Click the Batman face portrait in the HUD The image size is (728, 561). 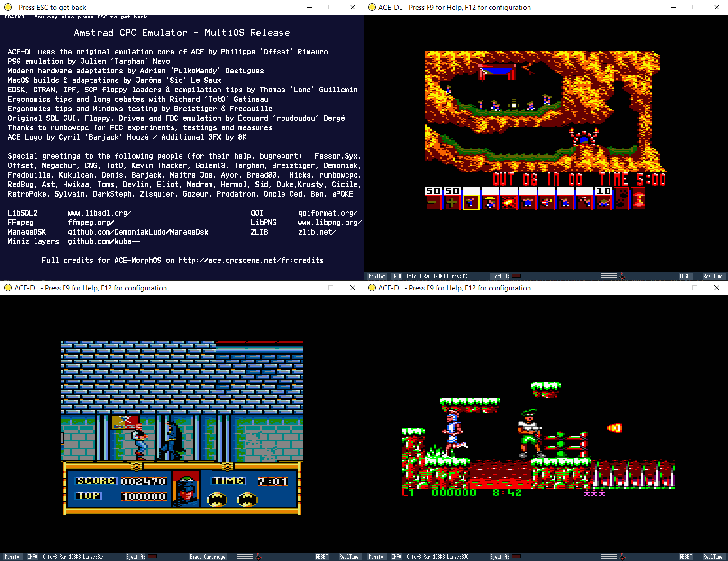coord(186,489)
